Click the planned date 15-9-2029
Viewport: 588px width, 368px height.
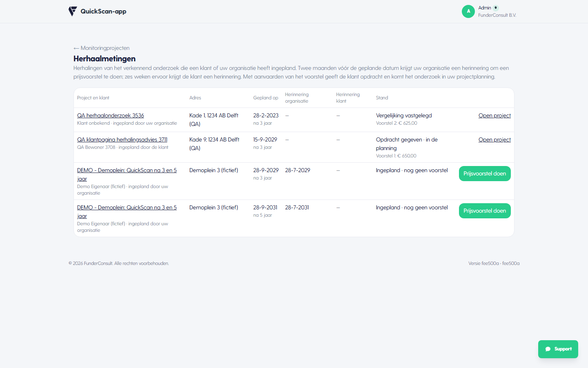click(265, 139)
